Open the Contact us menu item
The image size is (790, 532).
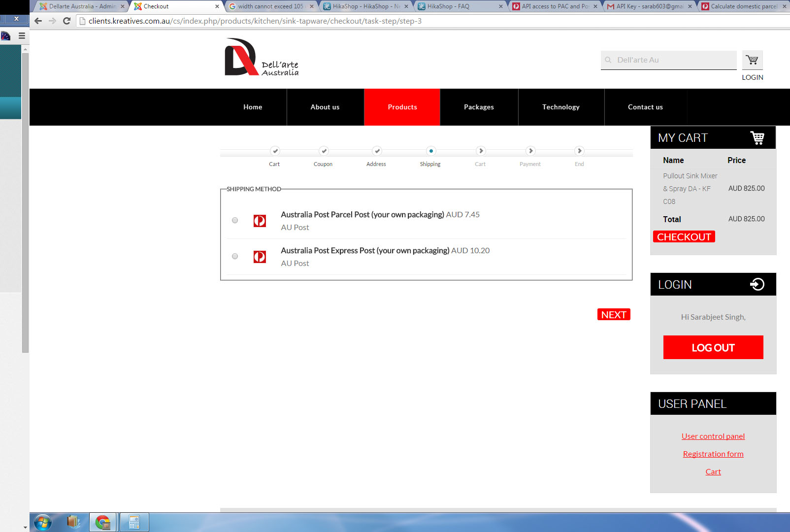click(645, 107)
